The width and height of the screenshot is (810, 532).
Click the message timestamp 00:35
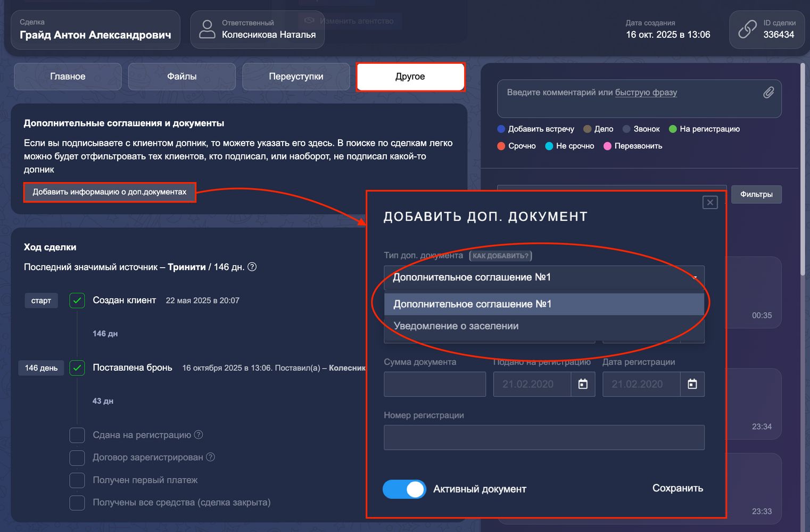pos(762,315)
